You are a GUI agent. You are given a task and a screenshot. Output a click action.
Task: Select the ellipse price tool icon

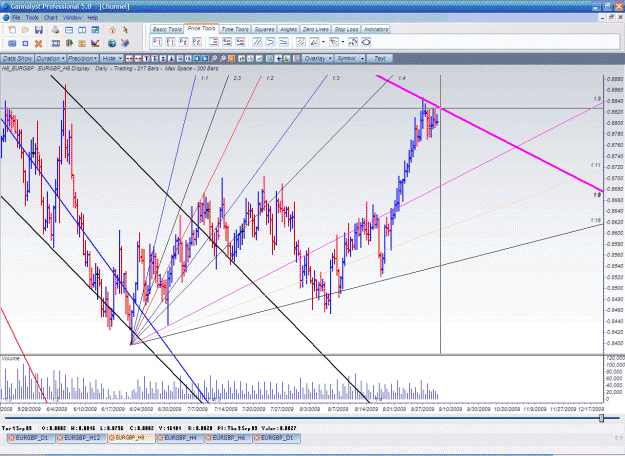tap(366, 42)
